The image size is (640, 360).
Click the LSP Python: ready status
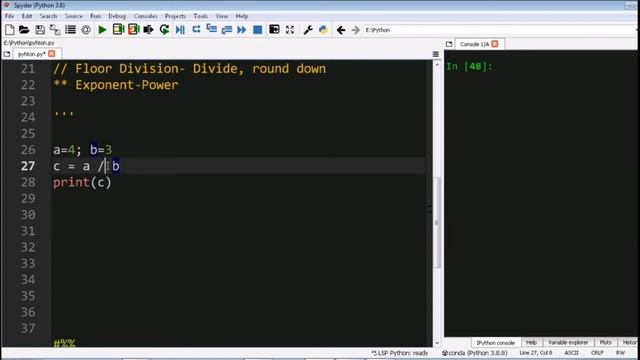(x=400, y=353)
